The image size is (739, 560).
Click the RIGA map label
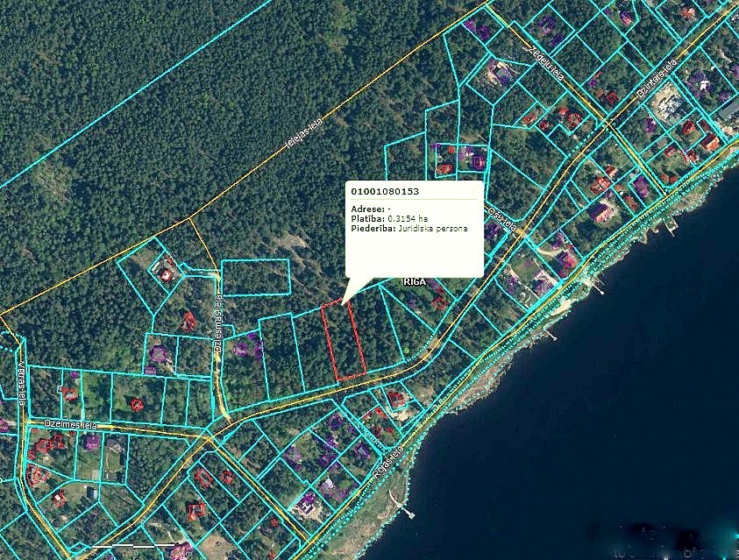pos(414,282)
